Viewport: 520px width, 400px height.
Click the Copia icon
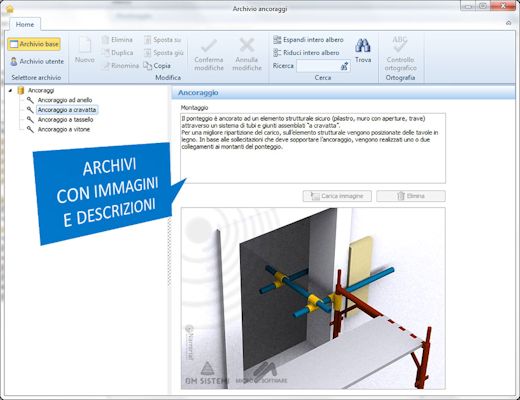pyautogui.click(x=148, y=66)
